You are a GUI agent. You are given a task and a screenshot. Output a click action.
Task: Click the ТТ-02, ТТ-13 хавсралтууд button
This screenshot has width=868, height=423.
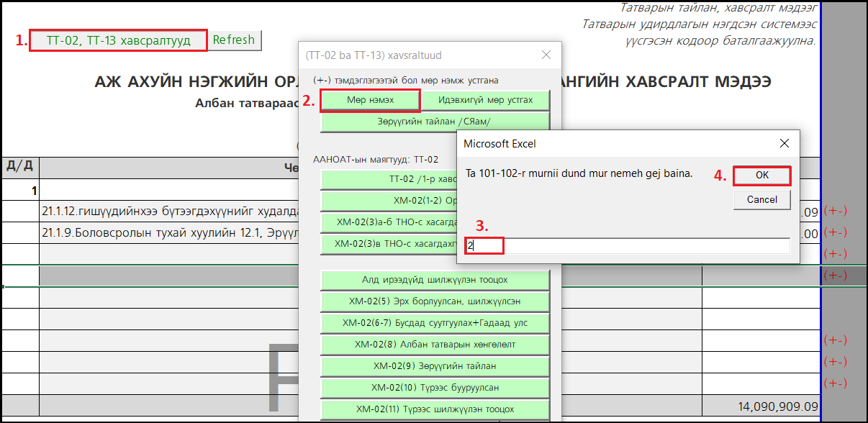click(x=119, y=40)
